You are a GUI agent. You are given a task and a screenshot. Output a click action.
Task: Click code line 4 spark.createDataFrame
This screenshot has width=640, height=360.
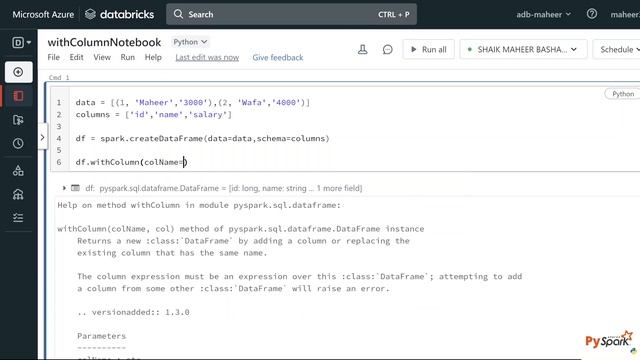click(x=202, y=138)
